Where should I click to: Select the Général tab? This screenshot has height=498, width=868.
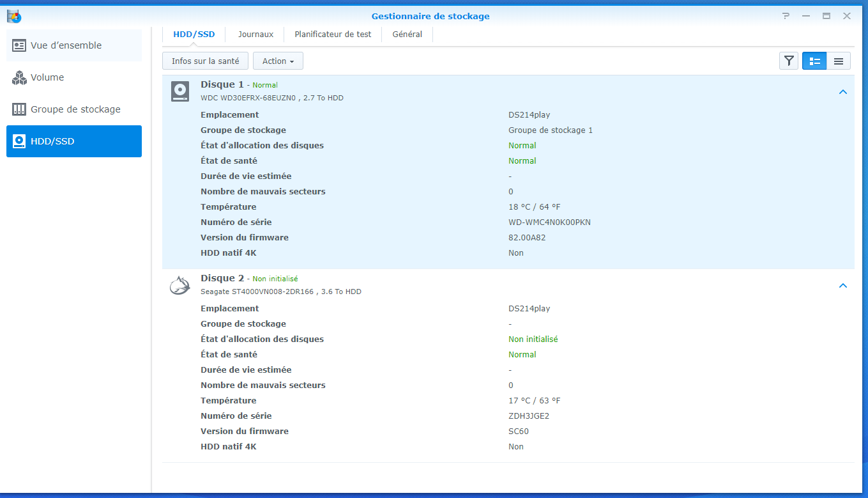pyautogui.click(x=407, y=35)
